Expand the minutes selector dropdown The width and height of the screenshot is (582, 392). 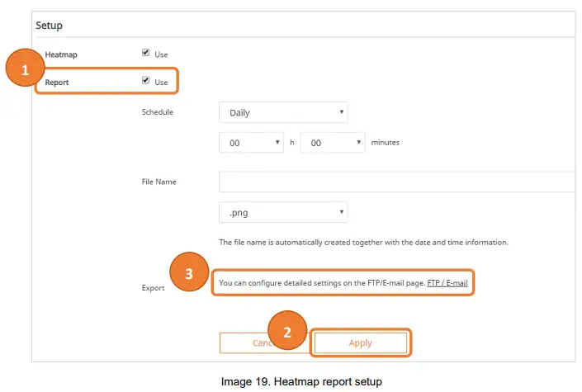(x=333, y=143)
